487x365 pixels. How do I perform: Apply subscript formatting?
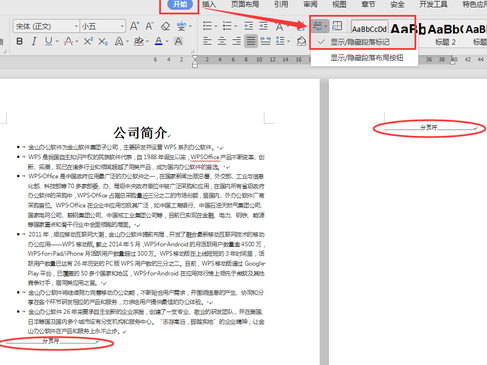(103, 41)
